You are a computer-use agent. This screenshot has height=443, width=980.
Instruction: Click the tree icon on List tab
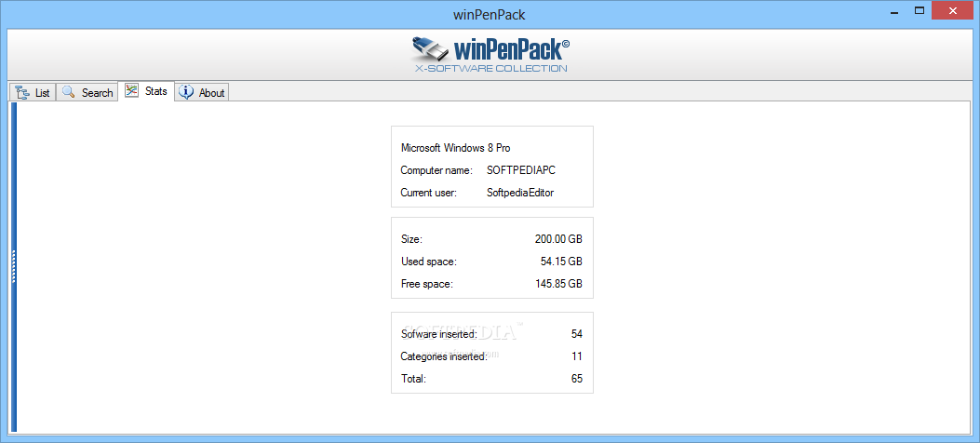click(23, 92)
